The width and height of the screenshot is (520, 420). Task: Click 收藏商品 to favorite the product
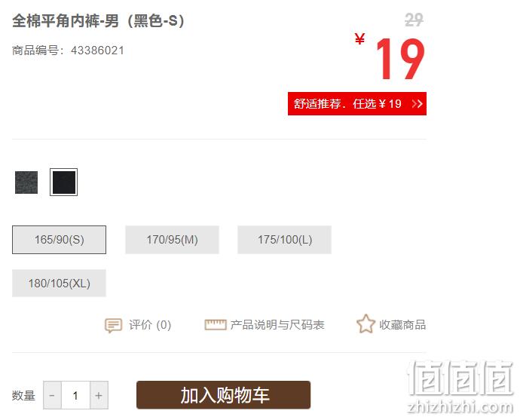402,324
